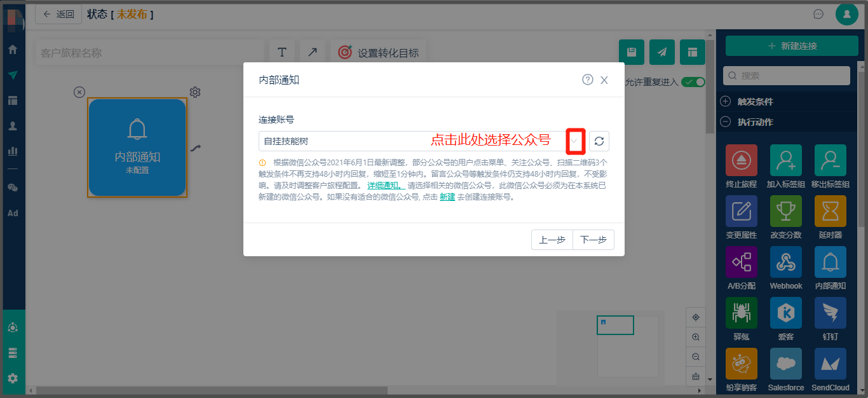Select the 加入标签组 action icon
868x398 pixels.
[x=786, y=160]
